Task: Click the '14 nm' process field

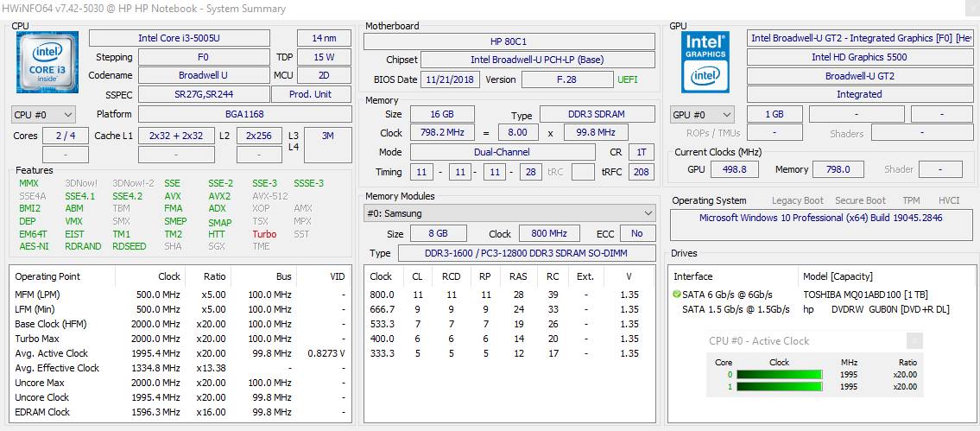Action: pyautogui.click(x=324, y=38)
